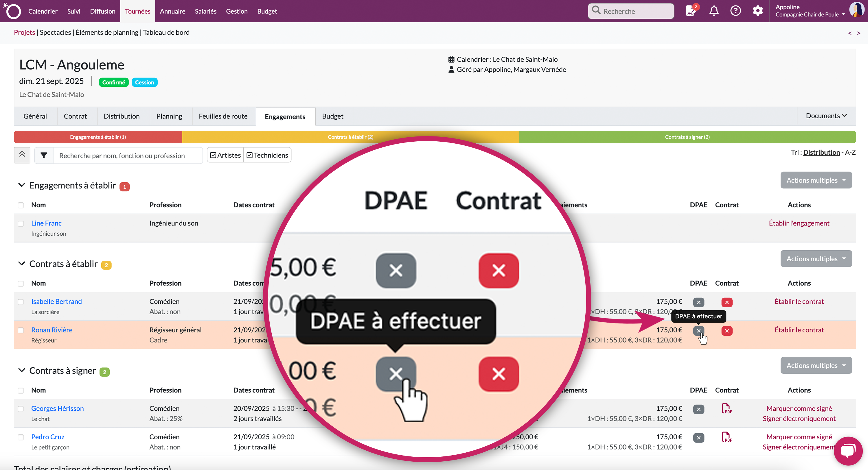Select all in Contrats à établir table

click(x=21, y=284)
